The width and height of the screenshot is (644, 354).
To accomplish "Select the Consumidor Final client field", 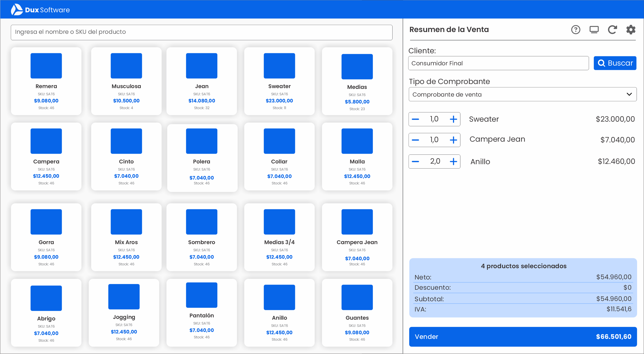I will click(x=498, y=63).
